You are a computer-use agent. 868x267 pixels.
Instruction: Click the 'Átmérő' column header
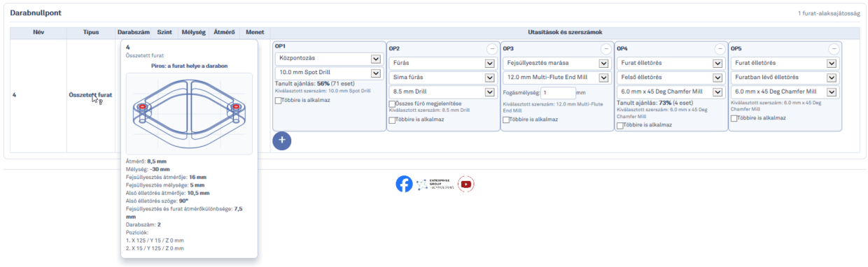coord(223,32)
